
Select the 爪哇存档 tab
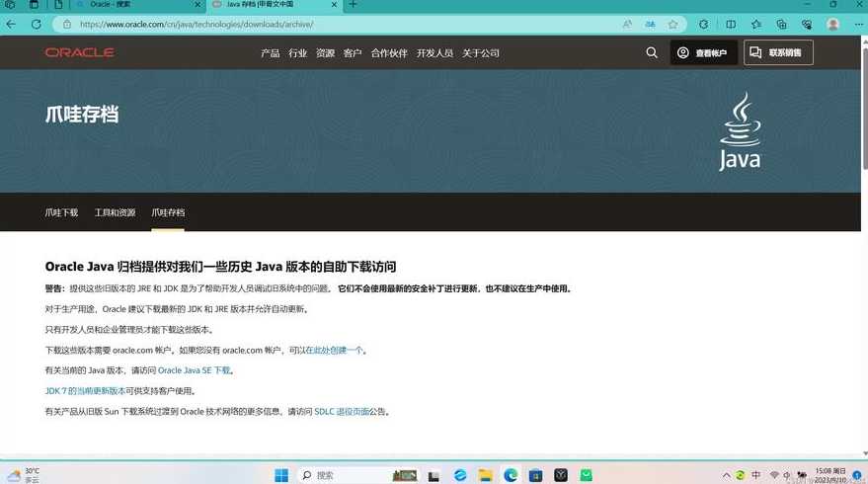point(168,212)
